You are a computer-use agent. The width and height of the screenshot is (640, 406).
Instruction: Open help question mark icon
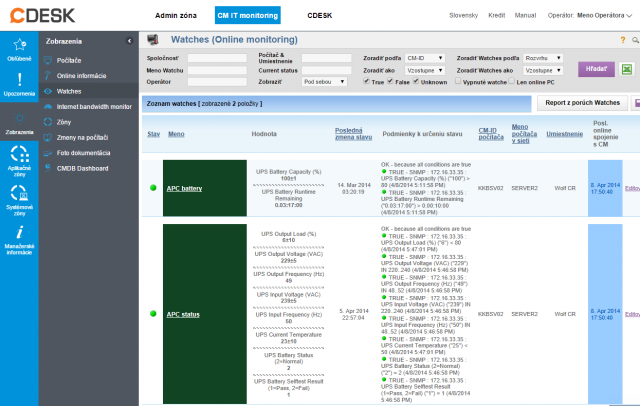(622, 40)
